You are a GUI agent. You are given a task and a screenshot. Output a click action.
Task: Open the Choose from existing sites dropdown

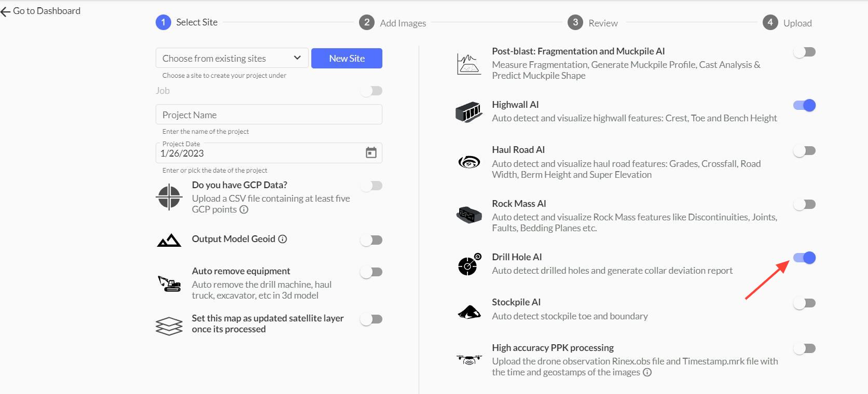tap(232, 58)
